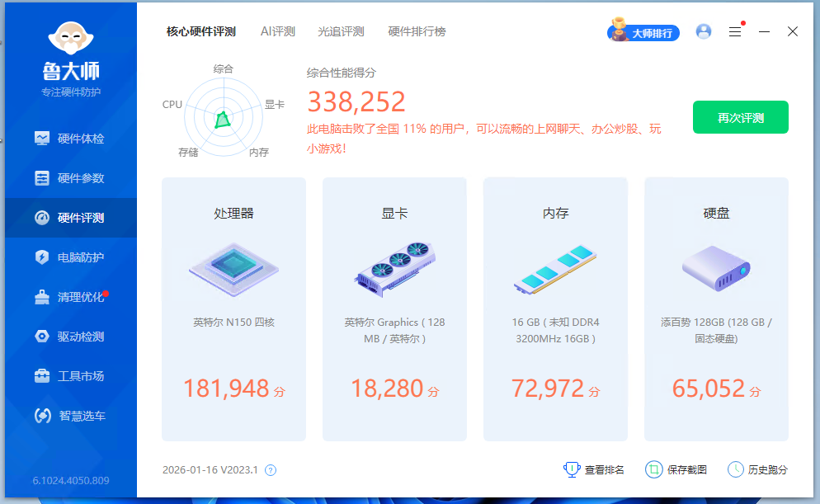Start 驱动检测 driver detection

(70, 337)
